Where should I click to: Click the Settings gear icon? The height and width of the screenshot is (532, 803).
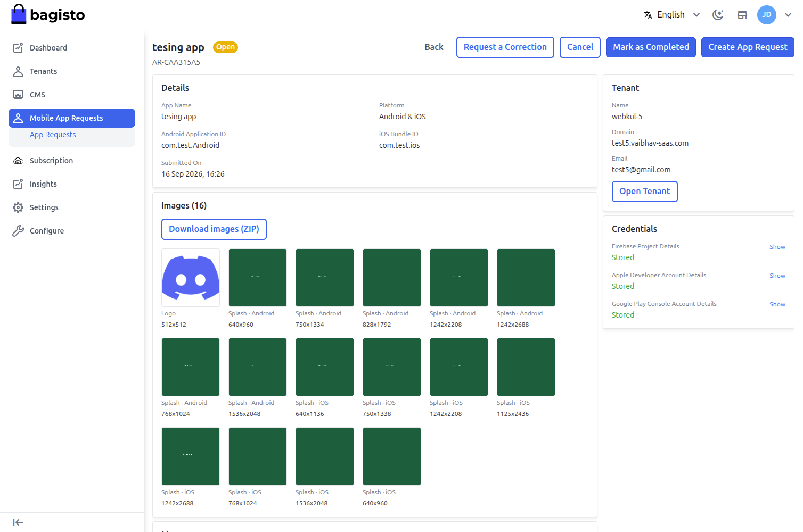(18, 207)
